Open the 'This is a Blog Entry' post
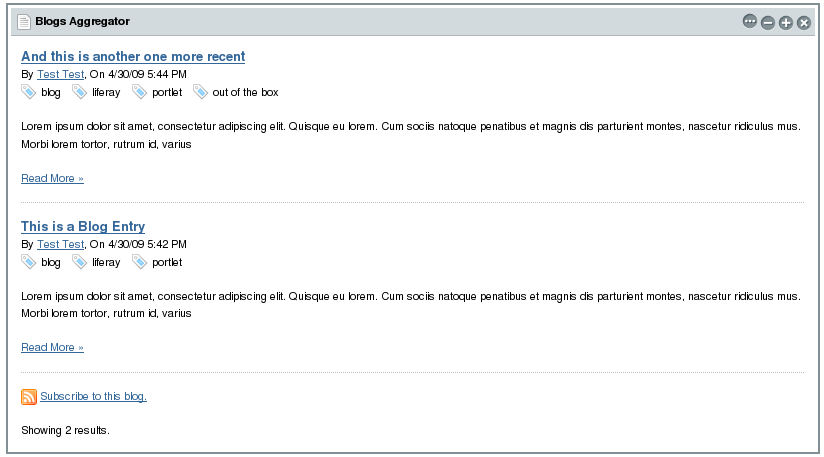This screenshot has width=824, height=457. (x=83, y=227)
